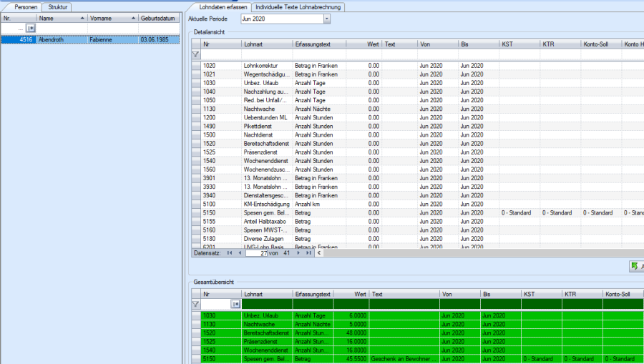This screenshot has height=364, width=644.
Task: Click the green arrow button right of Detailansicht
Action: click(x=635, y=267)
